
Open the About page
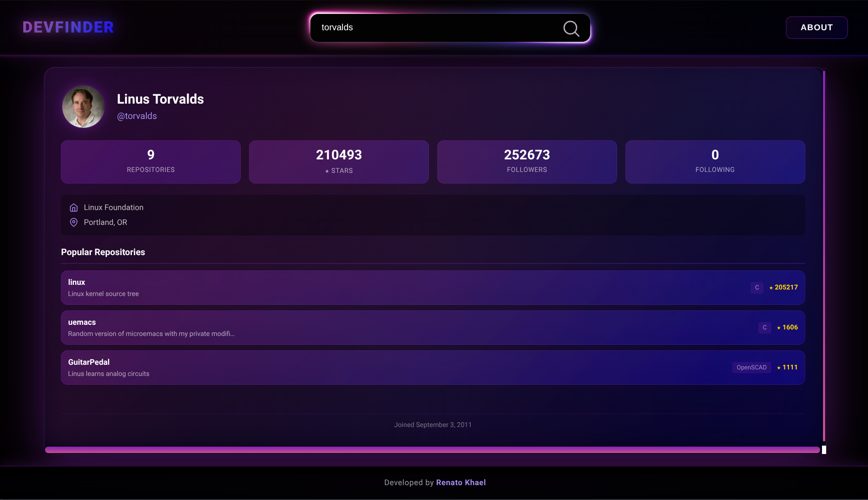tap(816, 27)
